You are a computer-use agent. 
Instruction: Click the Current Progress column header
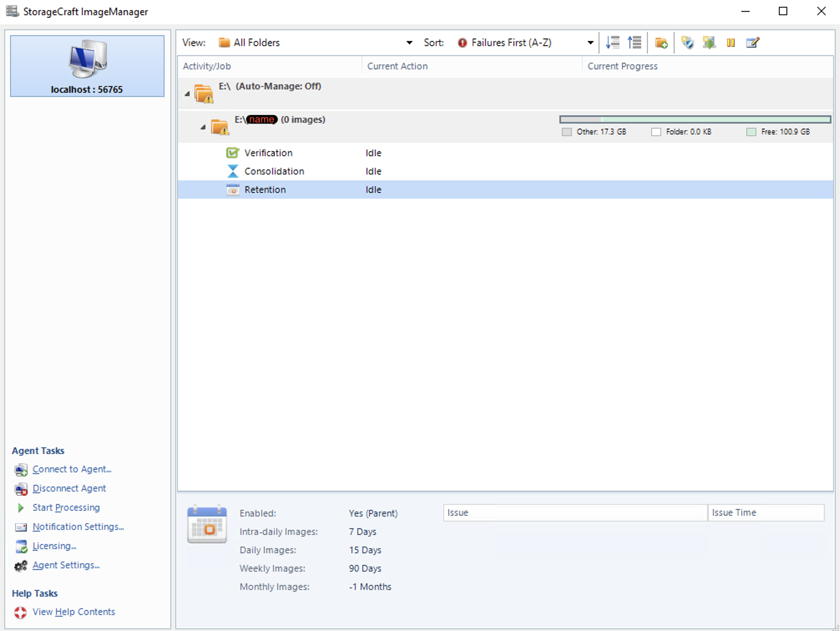tap(708, 66)
